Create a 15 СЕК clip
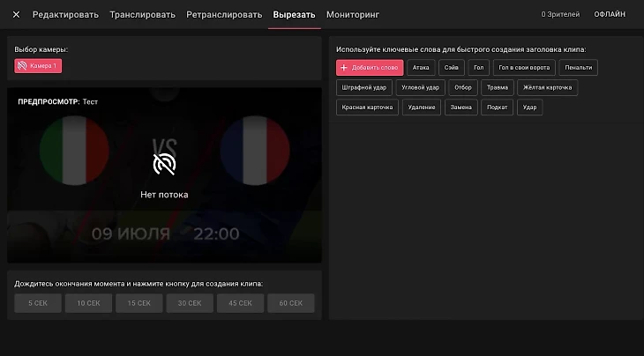The width and height of the screenshot is (644, 356). [139, 303]
